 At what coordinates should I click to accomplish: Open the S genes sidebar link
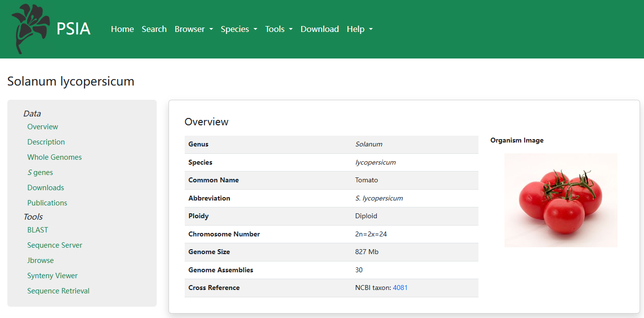(x=40, y=173)
